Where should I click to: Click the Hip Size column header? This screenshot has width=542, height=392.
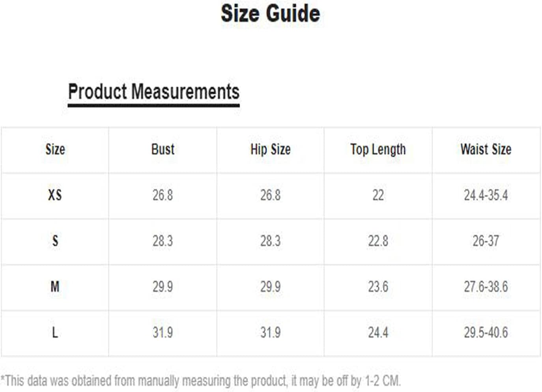(x=270, y=149)
